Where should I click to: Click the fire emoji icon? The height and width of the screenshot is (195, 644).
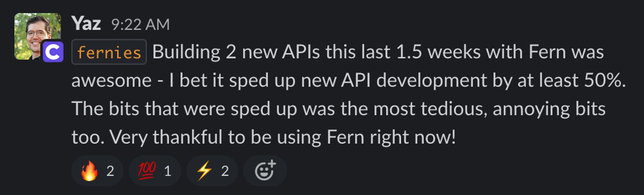point(89,171)
